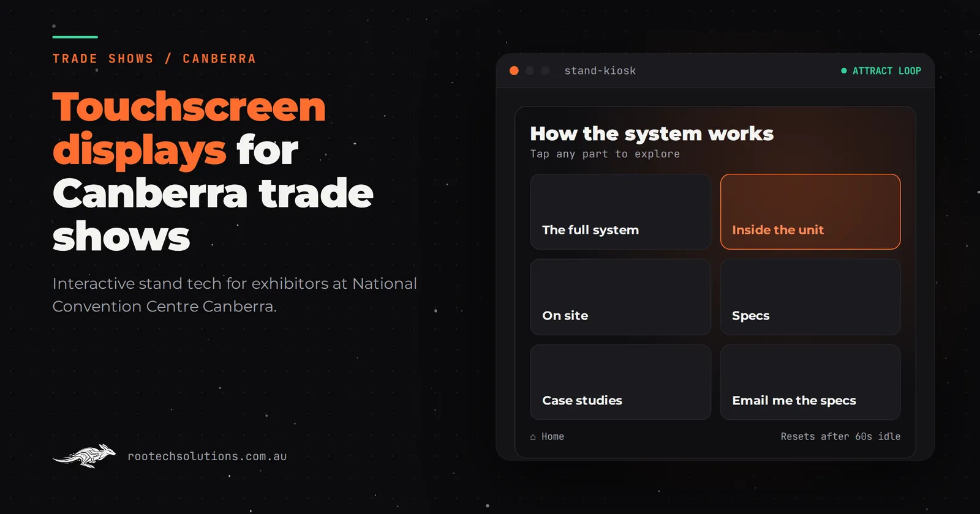This screenshot has height=514, width=980.
Task: Click the "Touchscreen displays for Canberra trade shows" headline
Action: point(213,172)
